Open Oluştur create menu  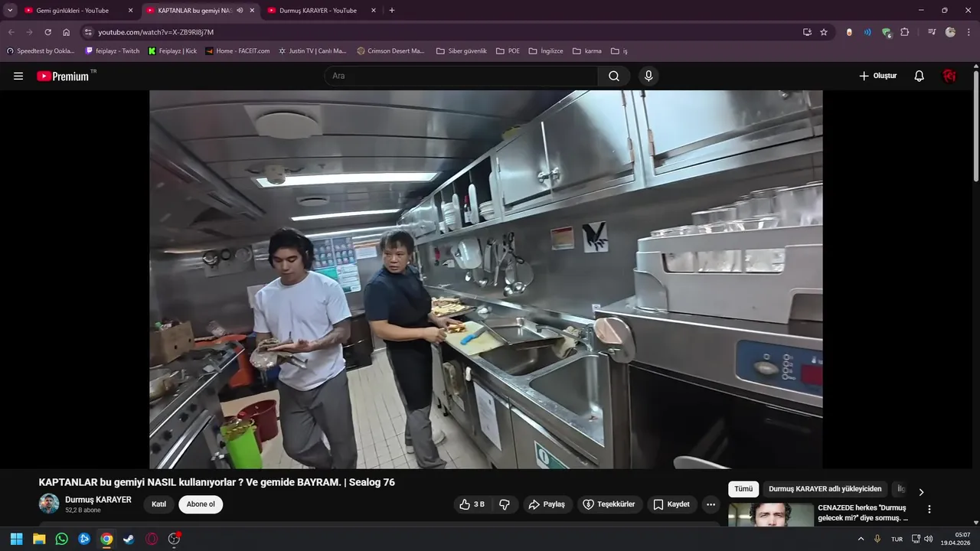[x=877, y=76]
